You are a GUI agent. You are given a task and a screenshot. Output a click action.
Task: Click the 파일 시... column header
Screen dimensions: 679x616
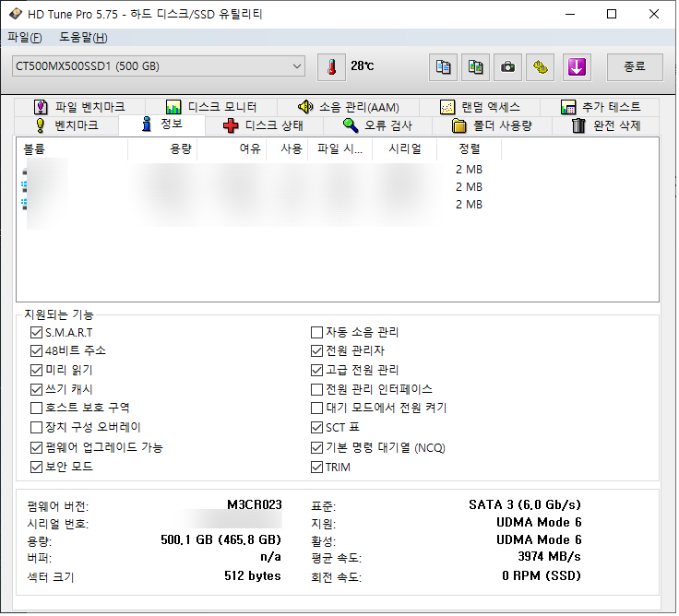(x=339, y=149)
